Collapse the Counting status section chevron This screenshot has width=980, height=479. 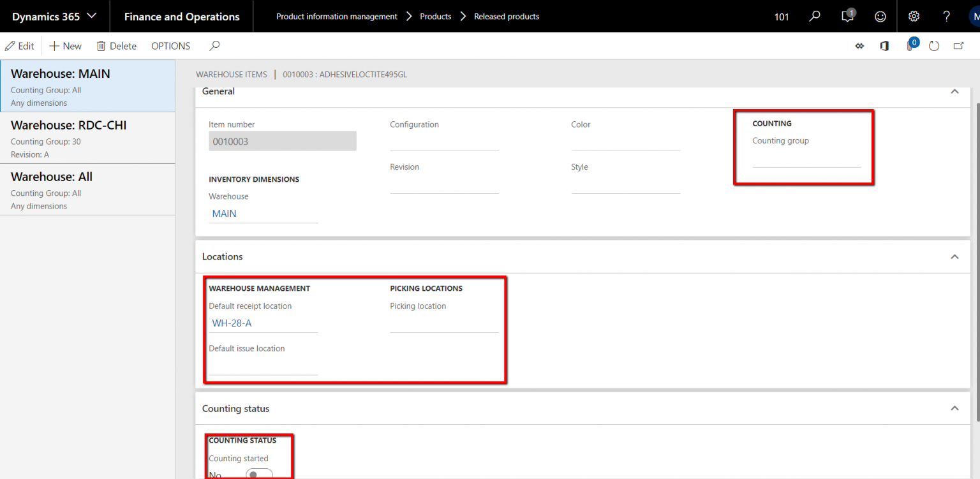click(x=954, y=408)
